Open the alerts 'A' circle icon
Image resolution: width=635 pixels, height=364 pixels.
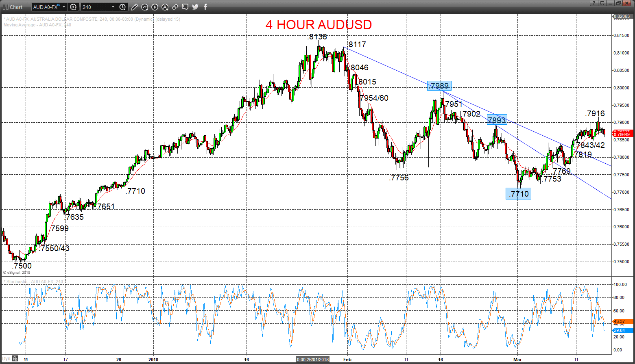[165, 7]
